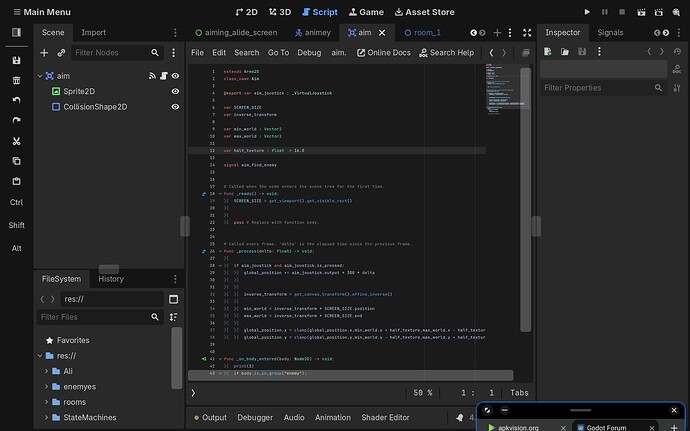Click script editor vertical scrollbar
The image size is (690, 431).
point(525,199)
